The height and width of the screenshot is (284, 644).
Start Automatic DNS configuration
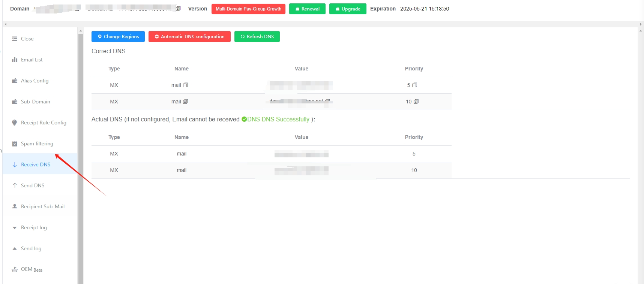point(189,37)
